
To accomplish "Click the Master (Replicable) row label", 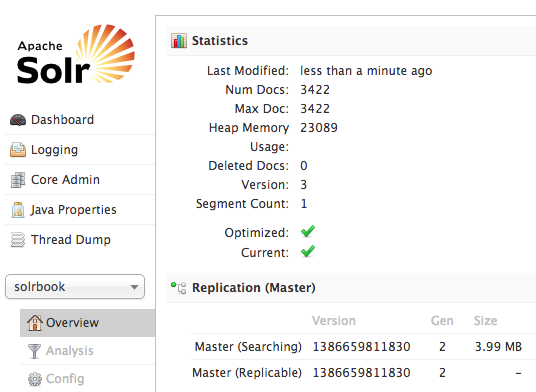I will pos(247,373).
